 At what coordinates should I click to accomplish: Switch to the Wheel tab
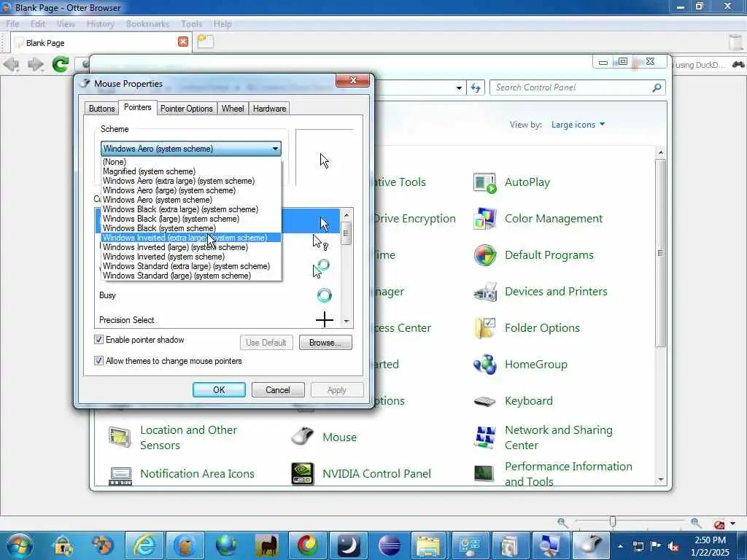click(233, 109)
